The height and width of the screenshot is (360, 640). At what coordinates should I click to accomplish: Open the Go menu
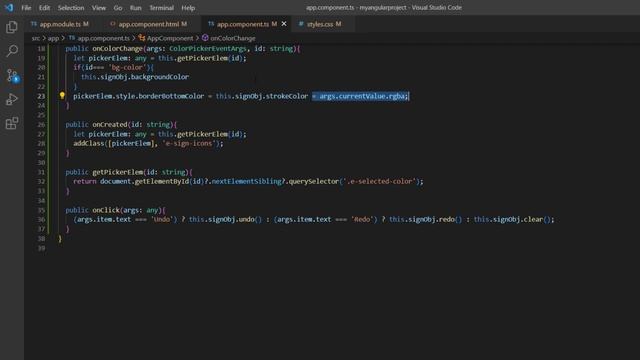[x=118, y=8]
